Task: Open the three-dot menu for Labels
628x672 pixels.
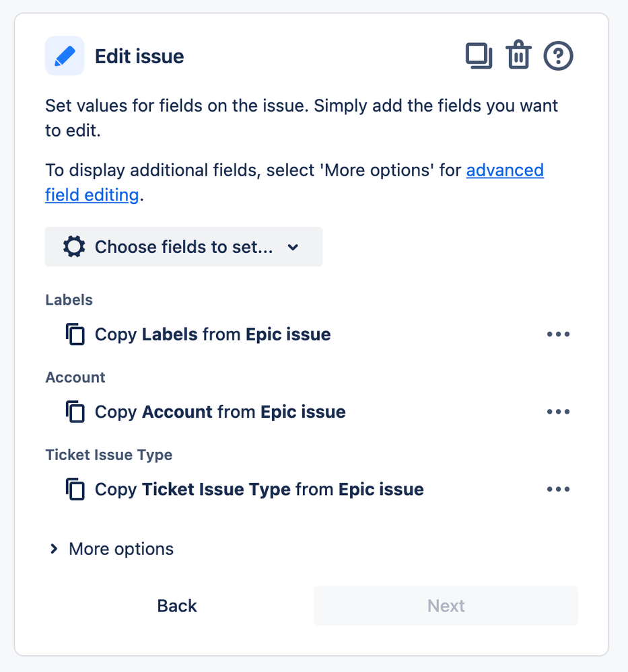Action: 558,334
